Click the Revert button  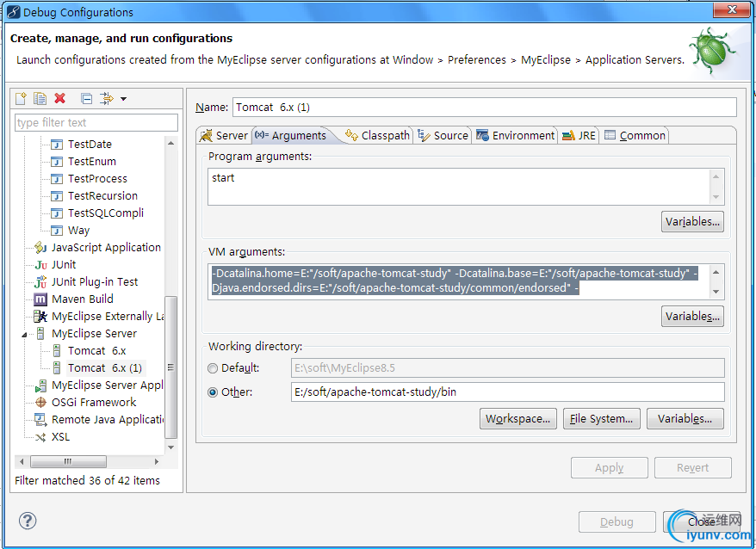tap(693, 467)
